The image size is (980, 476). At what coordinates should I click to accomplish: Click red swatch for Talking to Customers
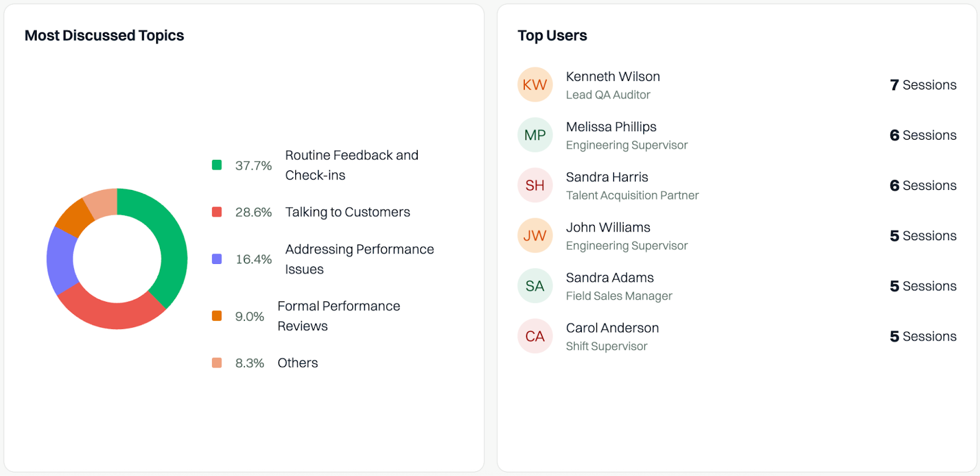pyautogui.click(x=217, y=212)
